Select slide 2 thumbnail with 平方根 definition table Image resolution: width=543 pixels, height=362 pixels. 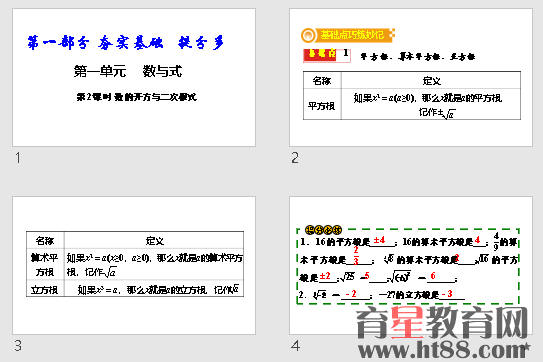(x=411, y=77)
